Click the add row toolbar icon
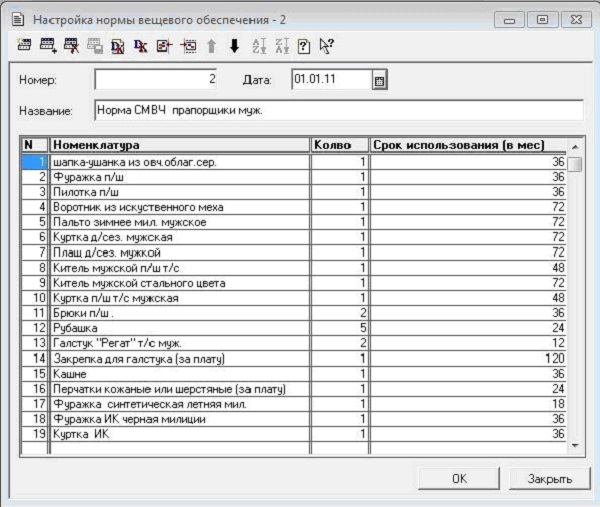This screenshot has height=507, width=600. [49, 45]
